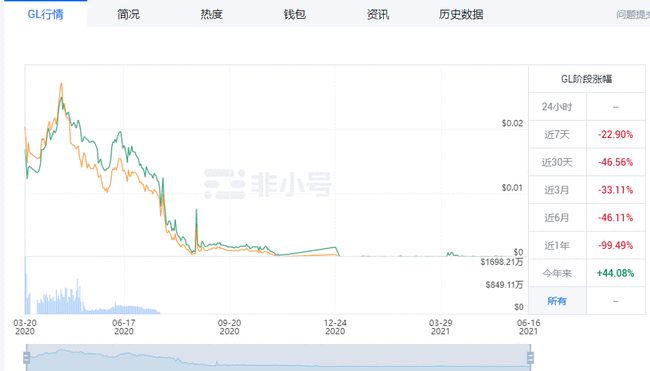650x371 pixels.
Task: Open the 简况 tab
Action: pyautogui.click(x=128, y=15)
